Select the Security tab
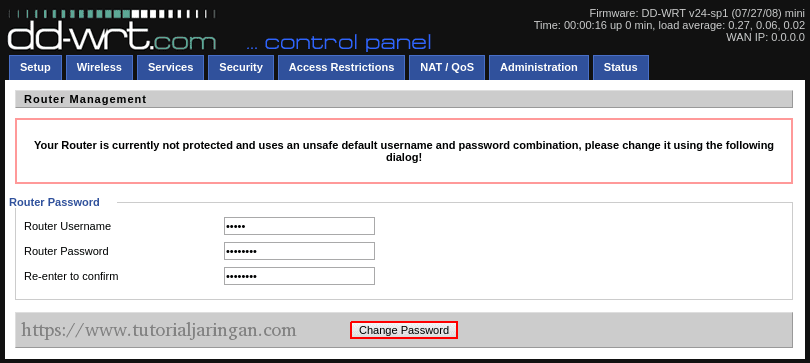 click(x=241, y=68)
